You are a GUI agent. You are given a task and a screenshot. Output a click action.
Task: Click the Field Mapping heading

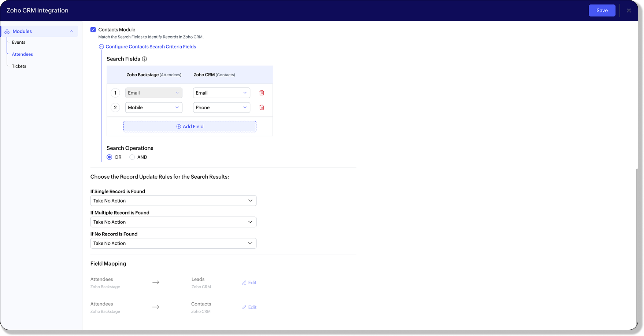108,264
